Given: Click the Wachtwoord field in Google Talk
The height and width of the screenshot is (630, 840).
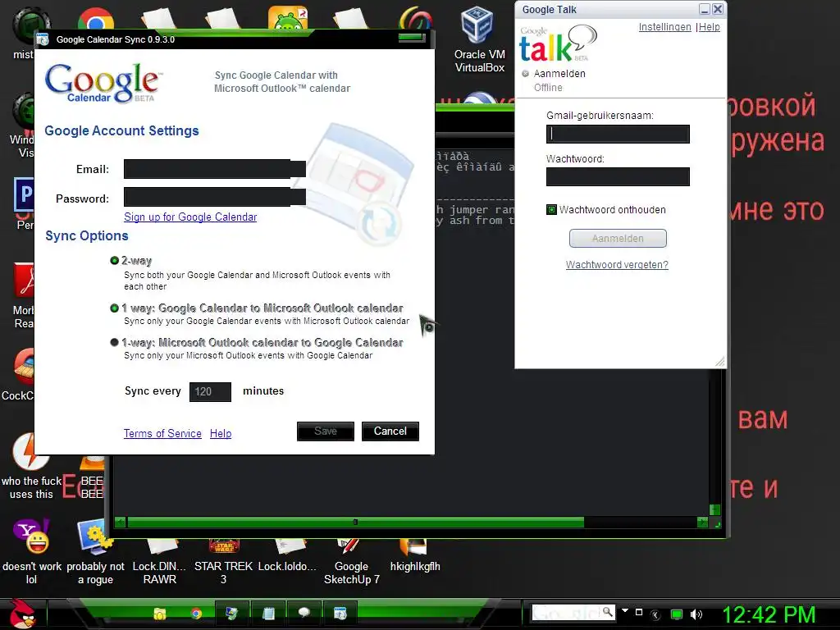Looking at the screenshot, I should [x=618, y=177].
